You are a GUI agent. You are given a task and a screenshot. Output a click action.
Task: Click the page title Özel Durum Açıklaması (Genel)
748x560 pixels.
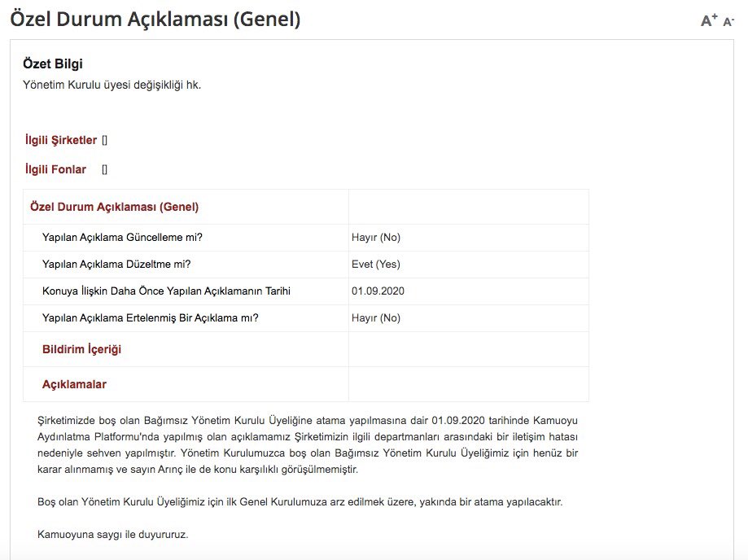(x=155, y=20)
